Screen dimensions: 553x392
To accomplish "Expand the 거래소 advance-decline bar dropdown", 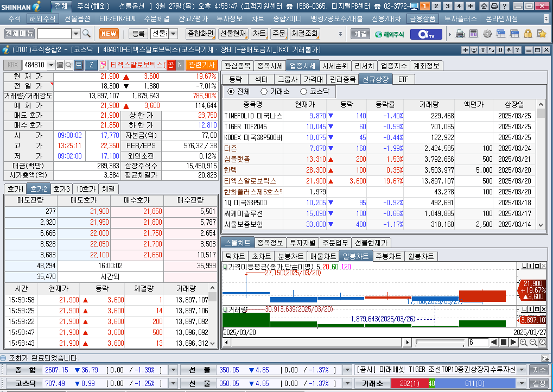I will [522, 383].
